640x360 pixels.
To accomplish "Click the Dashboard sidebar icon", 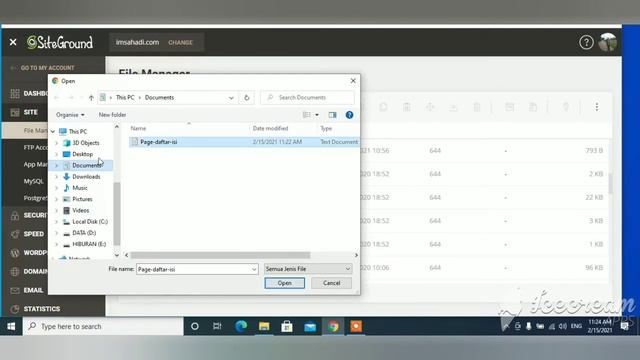I will [15, 93].
